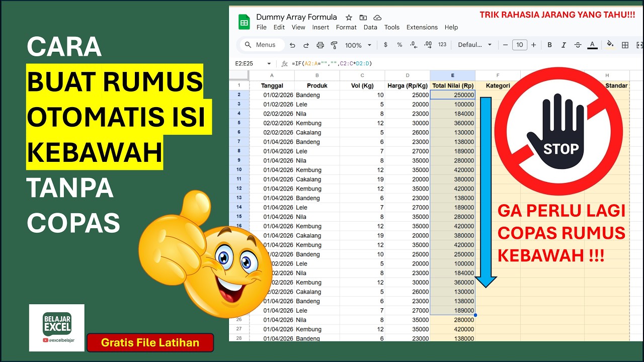Open the Borders tool
The height and width of the screenshot is (362, 644).
pos(625,45)
